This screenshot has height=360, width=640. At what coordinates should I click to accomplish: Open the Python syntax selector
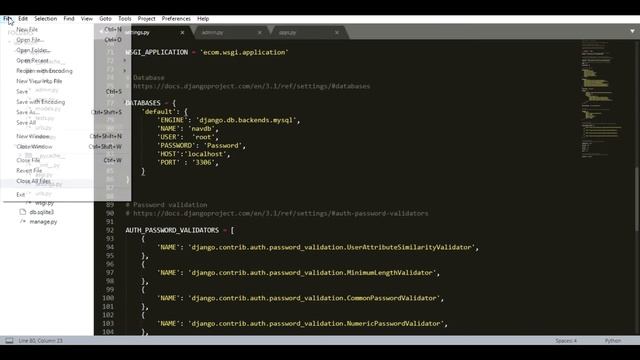(613, 340)
